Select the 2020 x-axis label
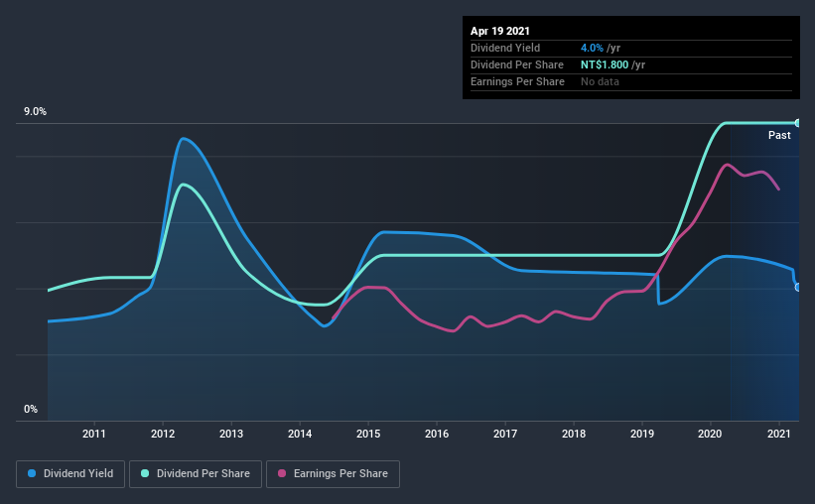The image size is (815, 504). pyautogui.click(x=710, y=434)
